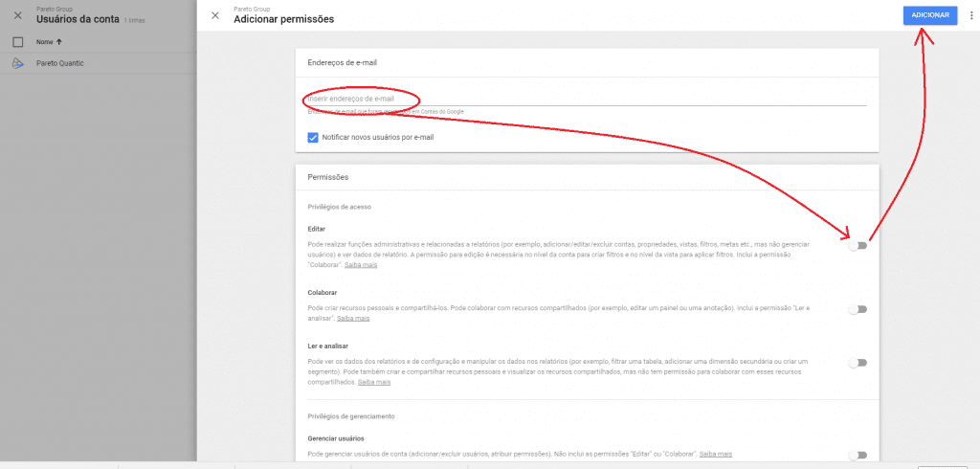
Task: Turn on the Colaborar permission switch
Action: click(857, 309)
